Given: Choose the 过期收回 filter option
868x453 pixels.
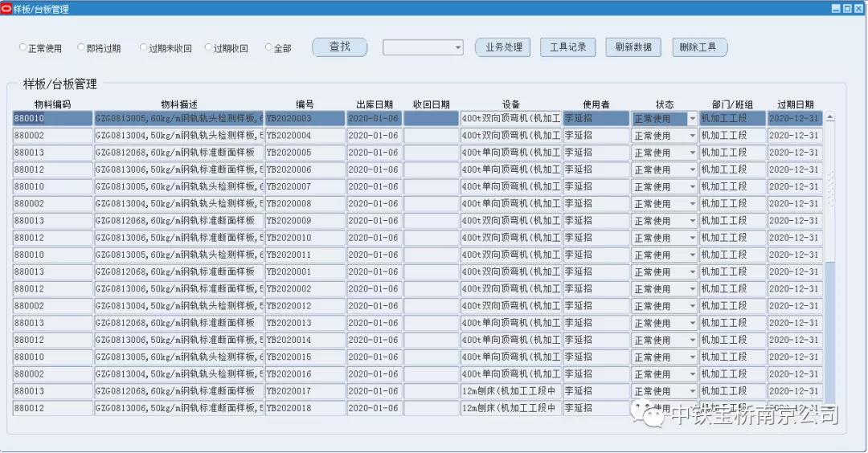Looking at the screenshot, I should 209,47.
